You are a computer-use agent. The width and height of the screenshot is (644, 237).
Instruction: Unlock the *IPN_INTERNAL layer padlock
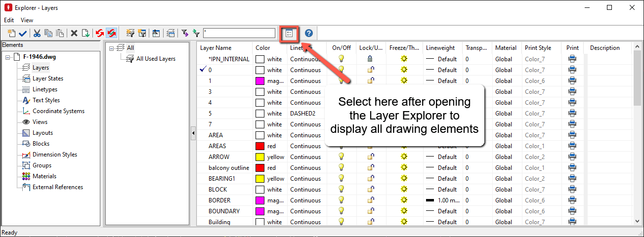click(369, 59)
